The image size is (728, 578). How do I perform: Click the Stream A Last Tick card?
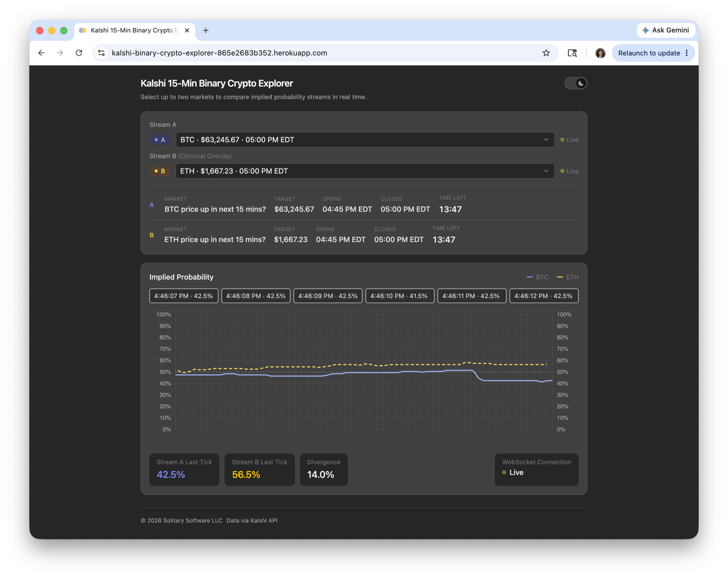click(184, 470)
